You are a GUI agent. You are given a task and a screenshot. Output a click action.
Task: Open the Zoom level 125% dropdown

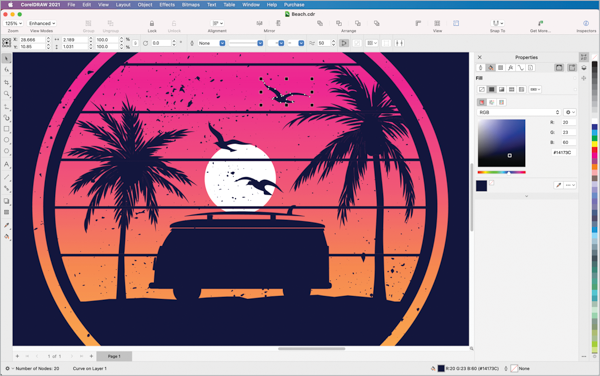[13, 24]
